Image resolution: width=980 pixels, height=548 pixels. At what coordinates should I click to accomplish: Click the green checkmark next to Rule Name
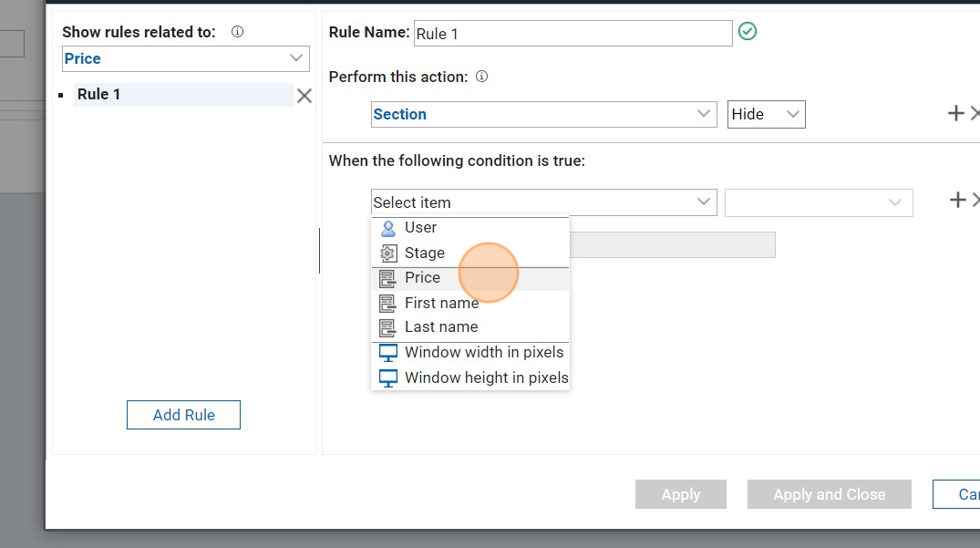coord(748,32)
